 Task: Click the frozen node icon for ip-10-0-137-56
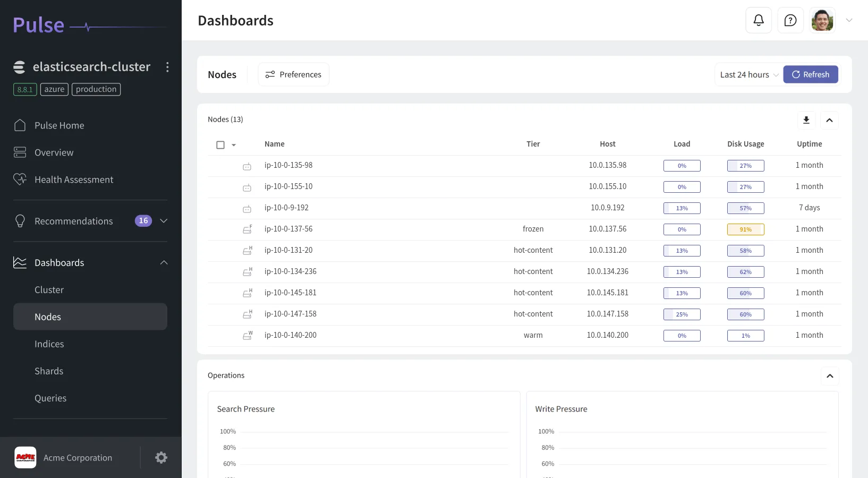coord(247,229)
